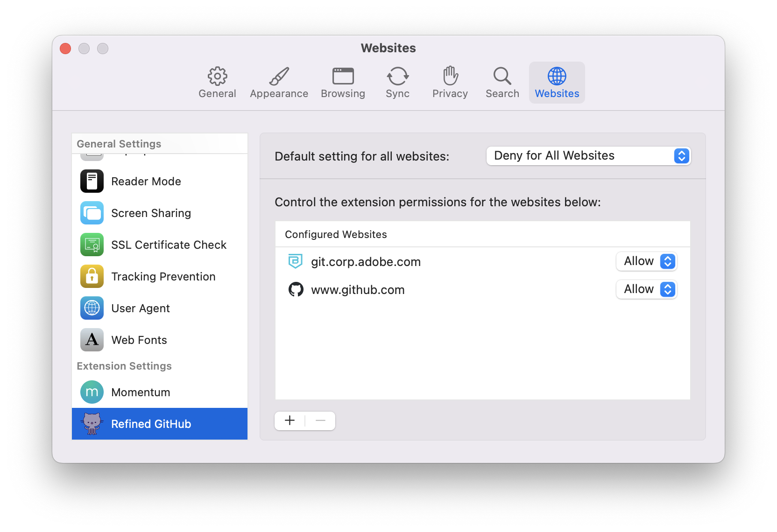Open the Browsing settings tab
This screenshot has width=777, height=532.
(x=343, y=83)
